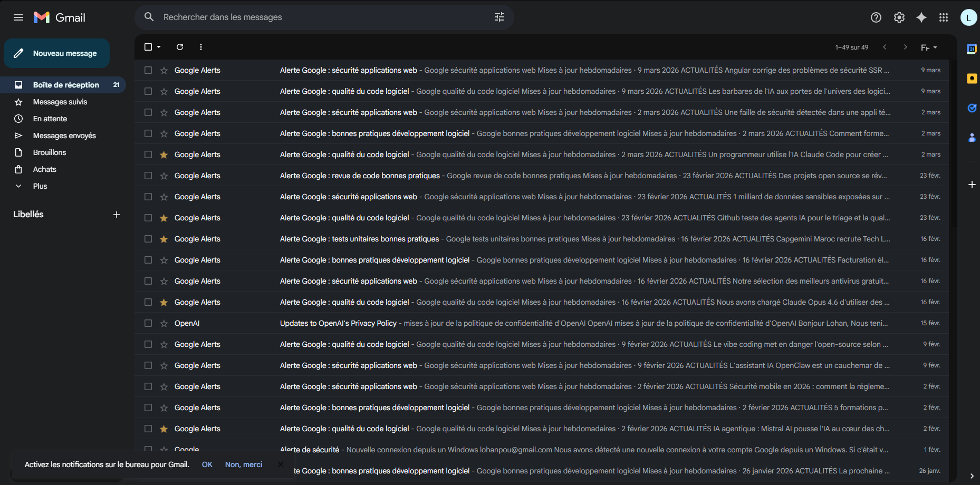Open the selection dropdown arrow
980x485 pixels.
coord(158,47)
